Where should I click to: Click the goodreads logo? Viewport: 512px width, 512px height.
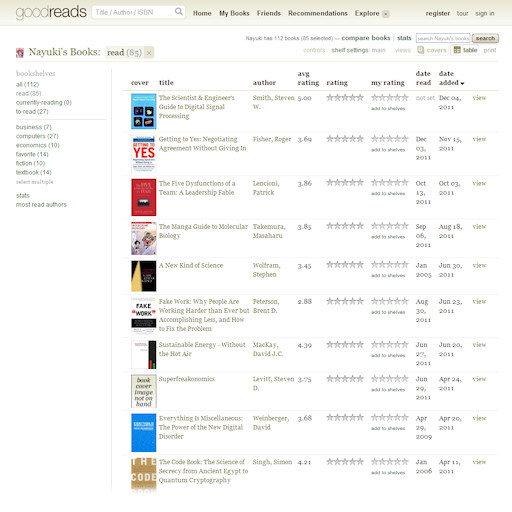click(51, 12)
